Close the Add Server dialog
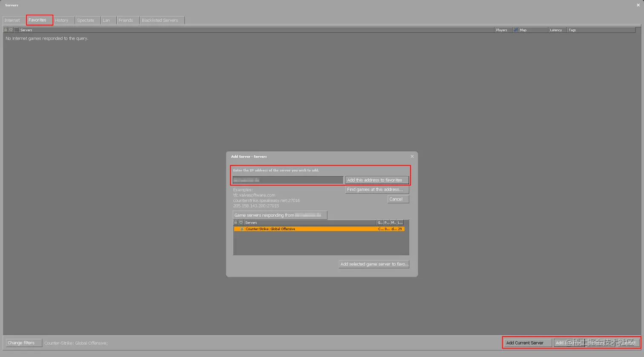 coord(412,157)
